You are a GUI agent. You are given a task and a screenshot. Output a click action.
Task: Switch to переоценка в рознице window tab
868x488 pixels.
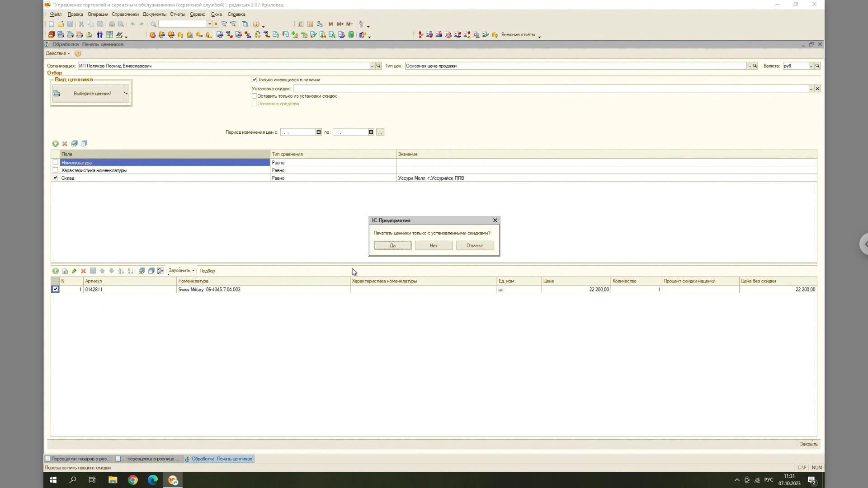[148, 459]
